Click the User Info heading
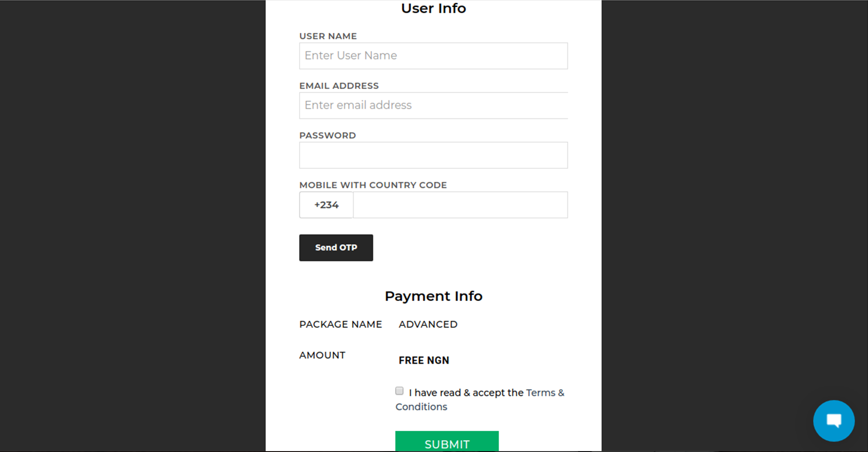This screenshot has width=868, height=452. (x=433, y=8)
